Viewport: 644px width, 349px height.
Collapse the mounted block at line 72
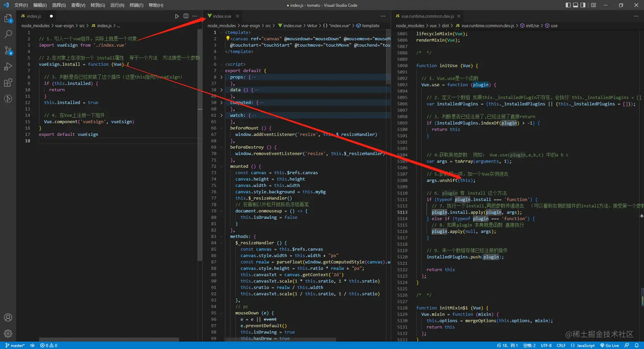click(221, 166)
